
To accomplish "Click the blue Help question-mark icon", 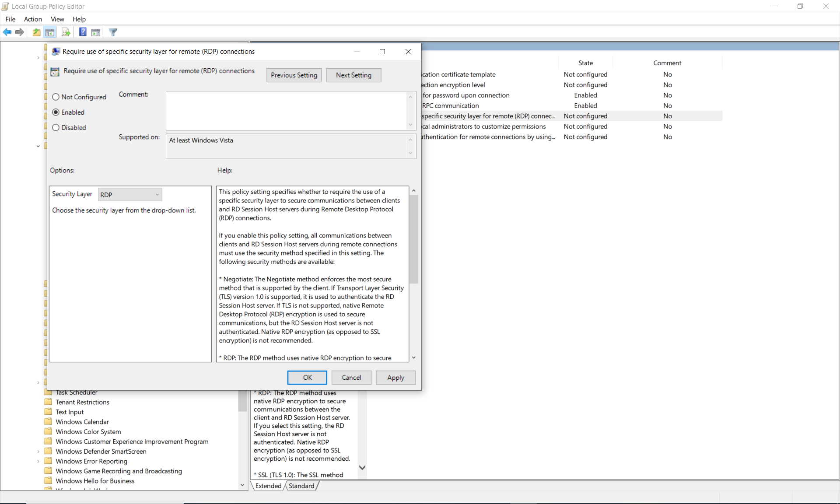I will point(83,32).
